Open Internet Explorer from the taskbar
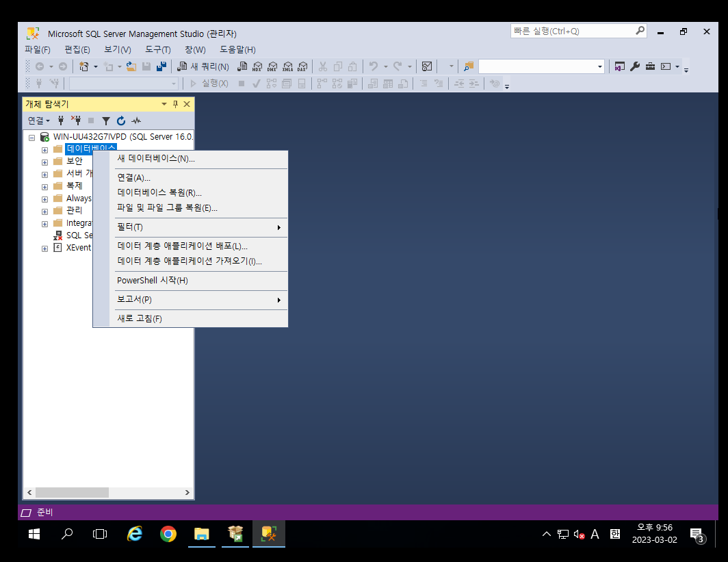The height and width of the screenshot is (562, 728). [x=135, y=534]
